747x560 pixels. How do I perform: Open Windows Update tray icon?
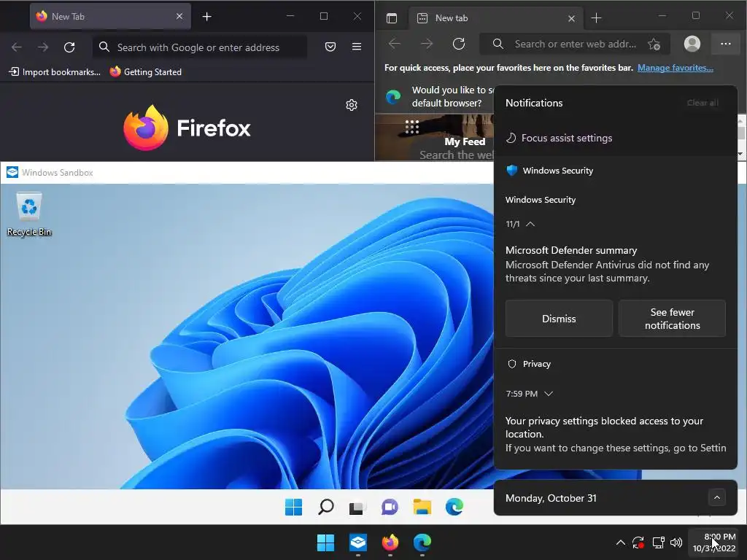638,542
